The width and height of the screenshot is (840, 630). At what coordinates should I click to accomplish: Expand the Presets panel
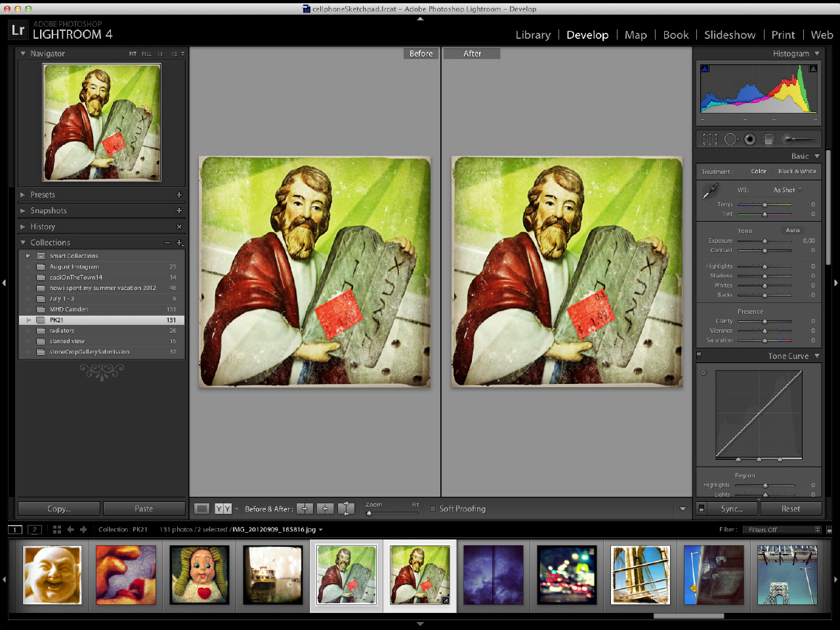(23, 195)
